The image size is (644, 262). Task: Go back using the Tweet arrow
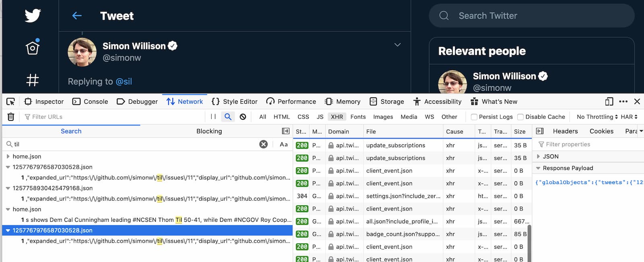(x=77, y=16)
